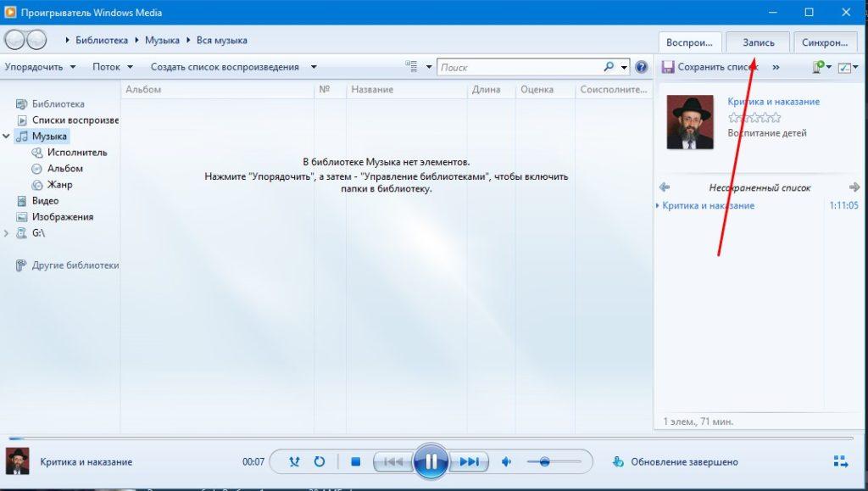868x491 pixels.
Task: Select Музыка in the navigation tree
Action: (x=42, y=136)
